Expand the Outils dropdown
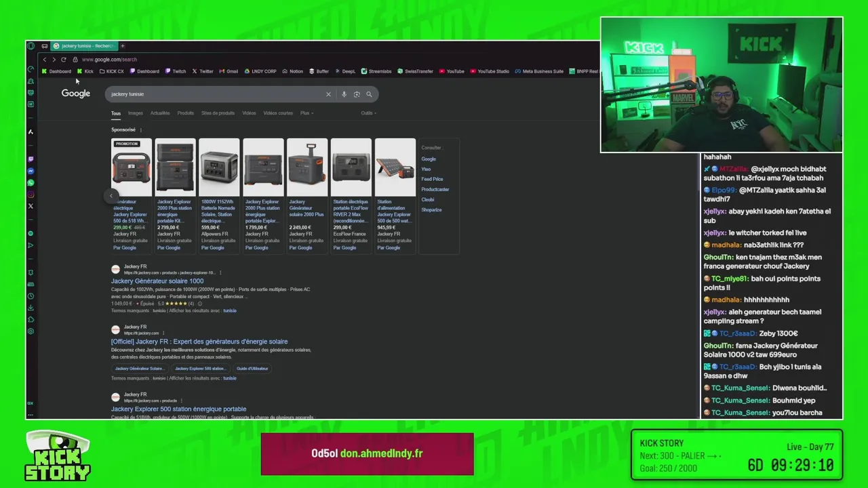868x488 pixels. point(368,113)
